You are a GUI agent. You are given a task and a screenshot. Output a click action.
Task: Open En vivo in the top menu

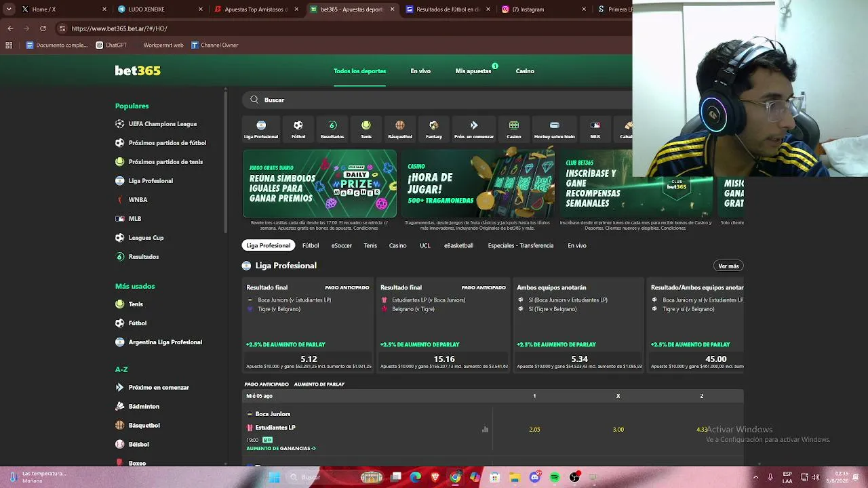point(420,70)
